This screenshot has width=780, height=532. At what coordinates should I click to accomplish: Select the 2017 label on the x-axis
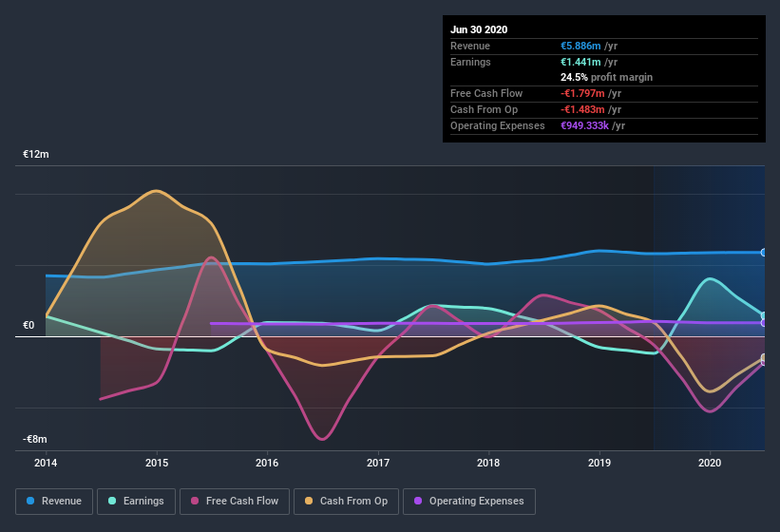pos(378,463)
